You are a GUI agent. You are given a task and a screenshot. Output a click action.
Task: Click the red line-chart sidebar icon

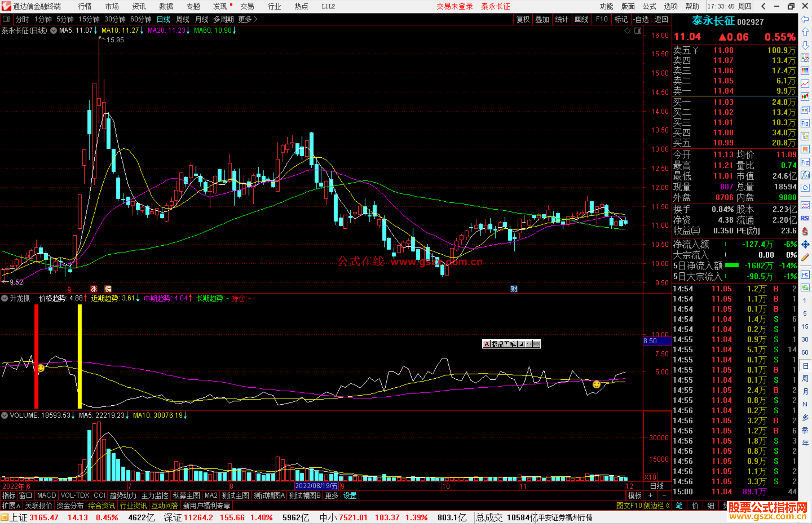click(805, 83)
